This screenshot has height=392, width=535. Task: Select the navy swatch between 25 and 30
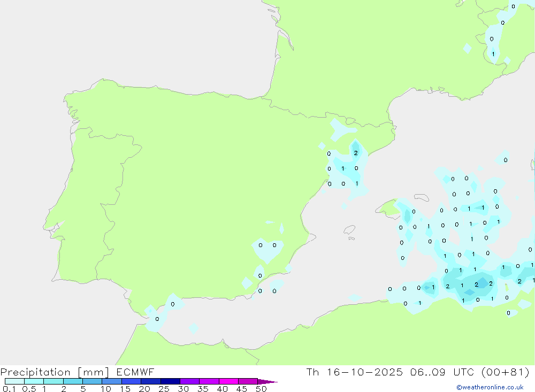[170, 381]
